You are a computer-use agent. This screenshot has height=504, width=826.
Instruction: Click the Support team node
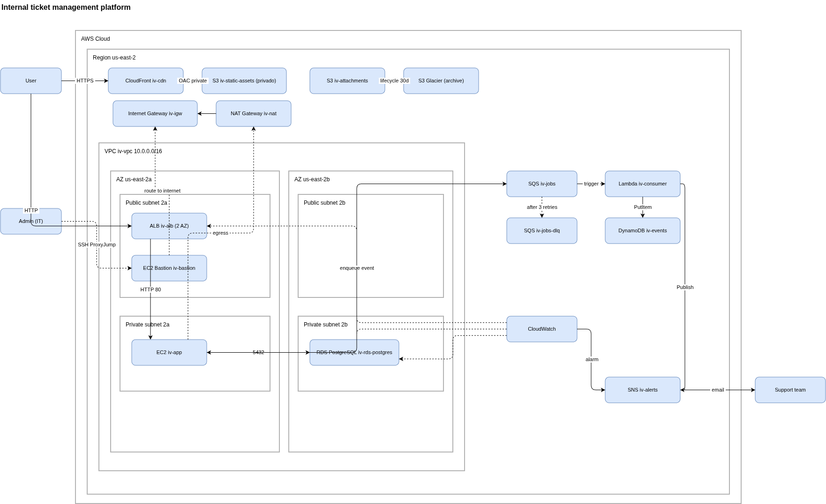tap(790, 390)
